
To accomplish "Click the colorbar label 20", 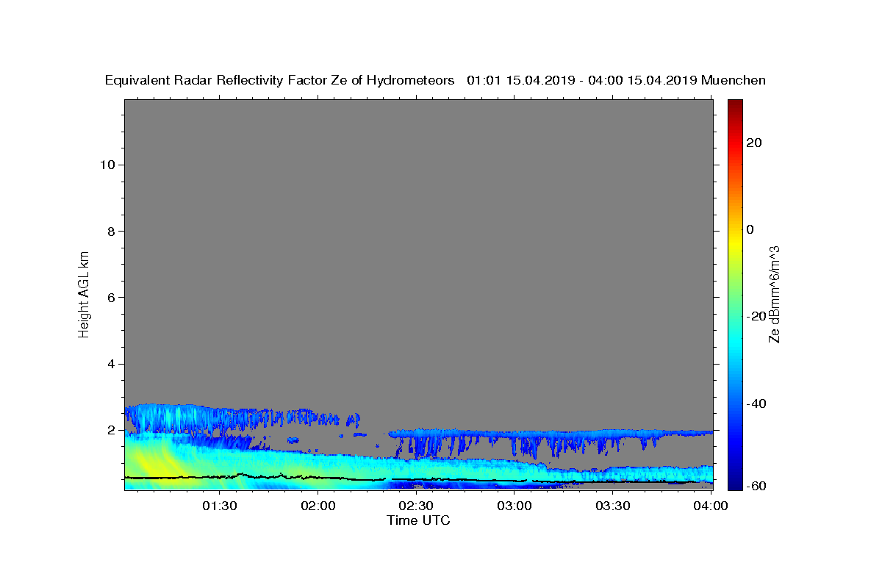I will (x=754, y=143).
